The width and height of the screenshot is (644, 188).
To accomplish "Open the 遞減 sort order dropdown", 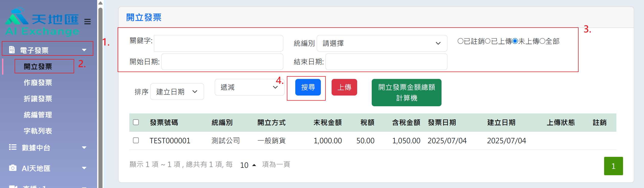I will click(249, 87).
